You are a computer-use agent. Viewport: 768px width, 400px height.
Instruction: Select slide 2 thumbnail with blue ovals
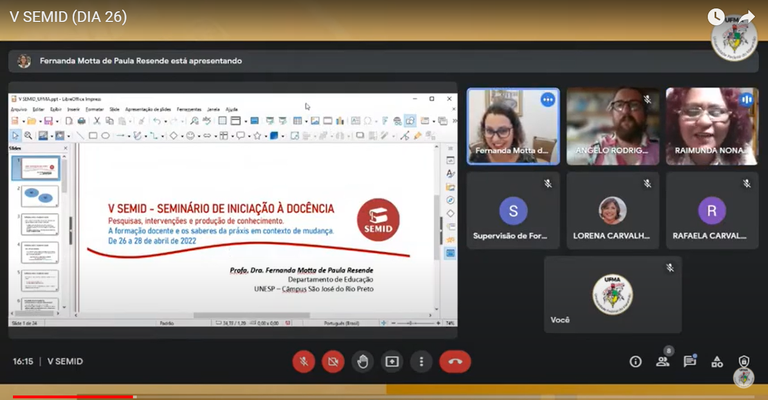click(40, 196)
